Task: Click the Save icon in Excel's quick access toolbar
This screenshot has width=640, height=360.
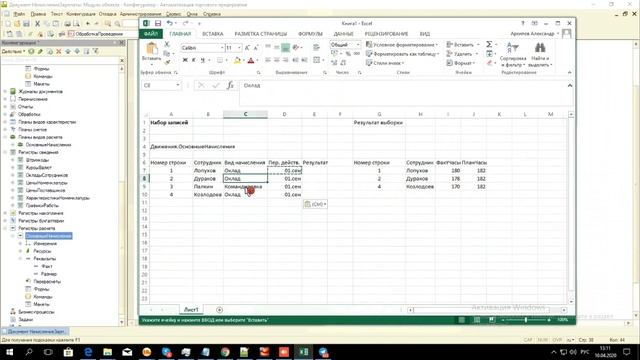Action: (x=158, y=23)
